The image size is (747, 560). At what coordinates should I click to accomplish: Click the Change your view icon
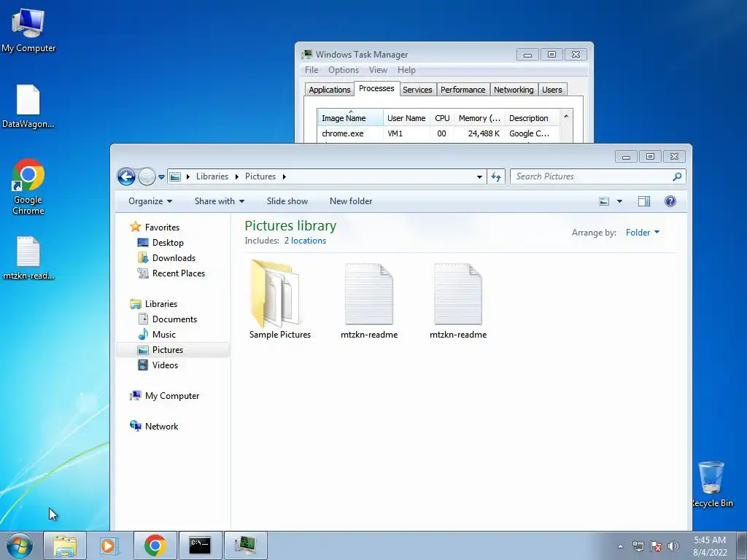(x=604, y=201)
